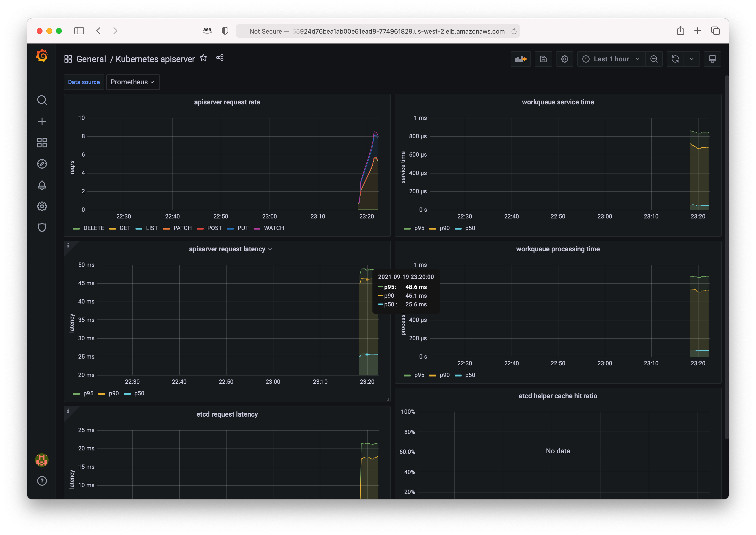Zoom out the time range

[x=654, y=59]
